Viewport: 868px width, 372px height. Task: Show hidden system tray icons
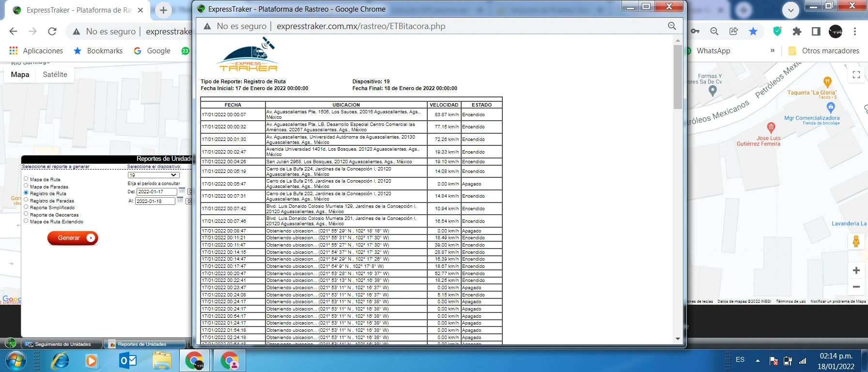click(x=758, y=360)
